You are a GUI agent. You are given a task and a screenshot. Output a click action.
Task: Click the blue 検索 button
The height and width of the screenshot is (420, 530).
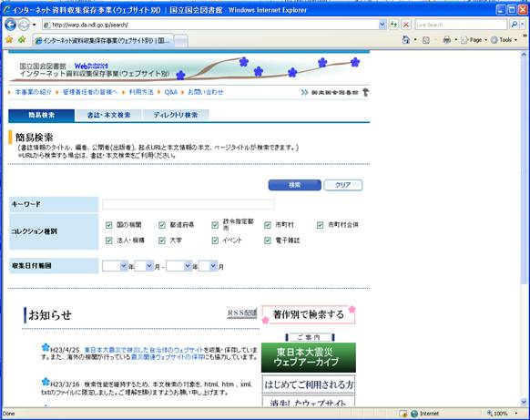tap(294, 185)
